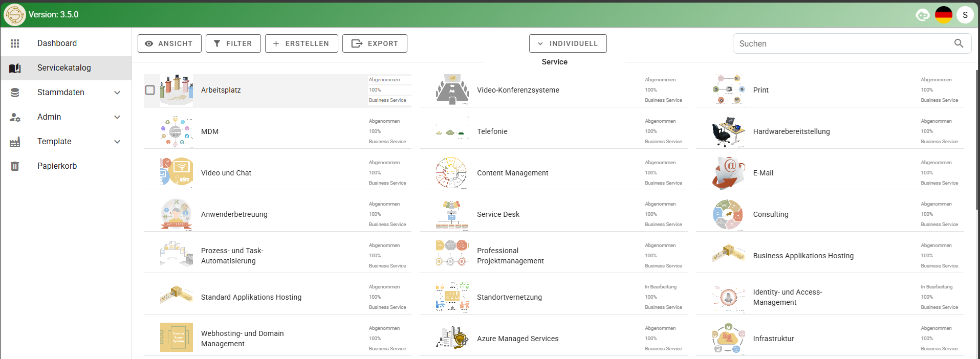
Task: Expand the Template menu chevron
Action: click(117, 142)
